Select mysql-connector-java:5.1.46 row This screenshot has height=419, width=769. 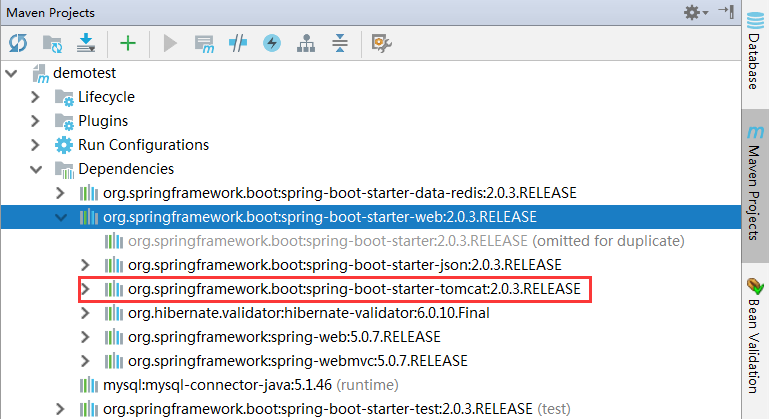coord(371,385)
